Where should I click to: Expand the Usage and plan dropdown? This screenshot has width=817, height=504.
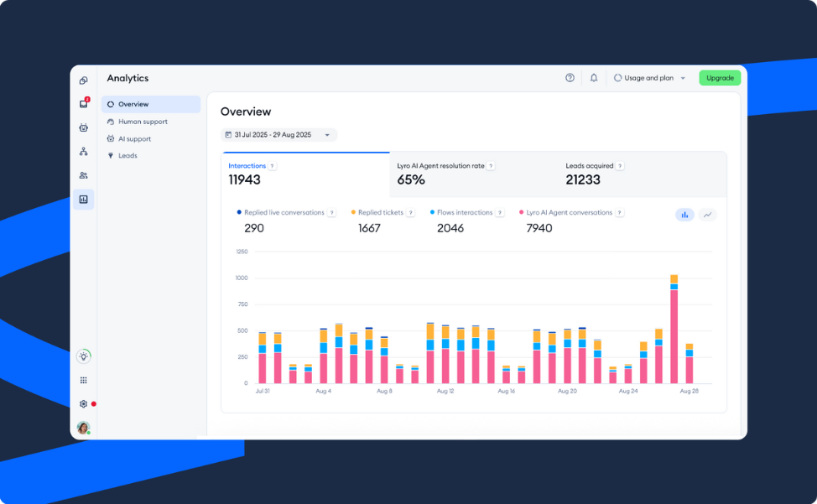click(x=649, y=78)
